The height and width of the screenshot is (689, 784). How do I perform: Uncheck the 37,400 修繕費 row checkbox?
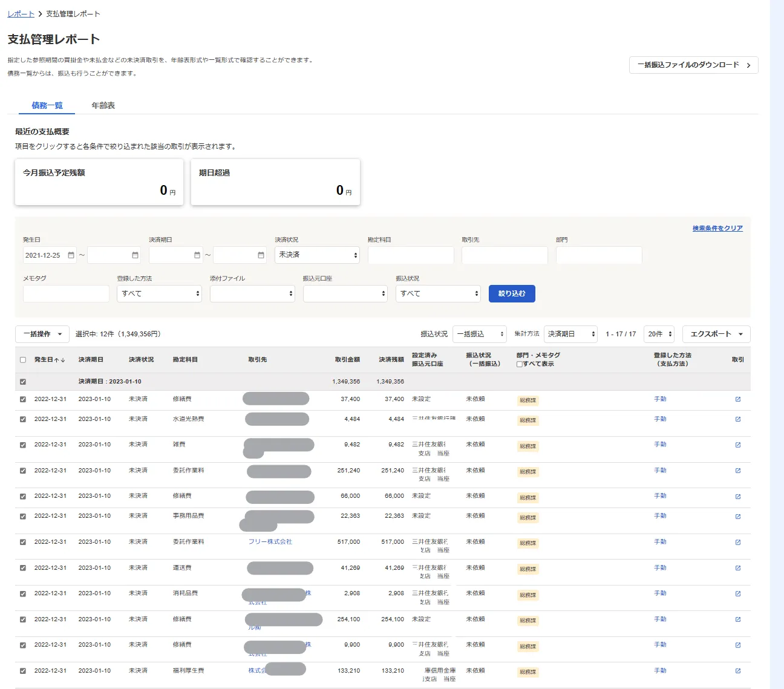coord(23,399)
